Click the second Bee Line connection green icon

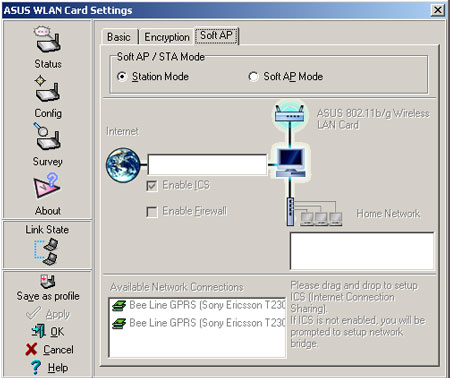tap(119, 323)
